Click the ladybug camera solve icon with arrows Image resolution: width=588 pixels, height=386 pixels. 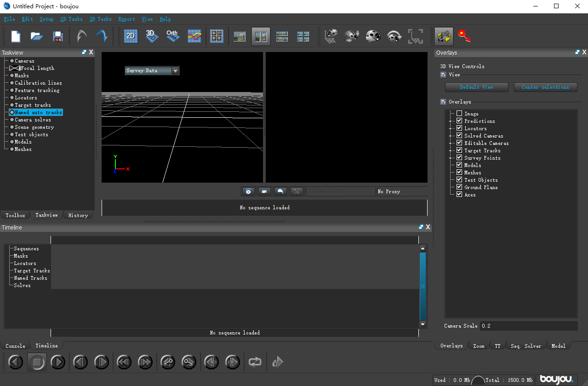point(352,36)
